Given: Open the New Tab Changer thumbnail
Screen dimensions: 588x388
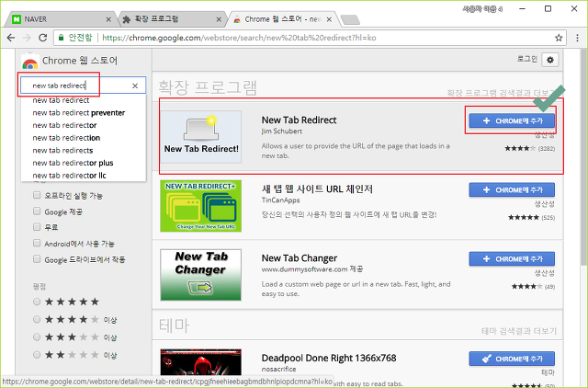Looking at the screenshot, I should point(201,275).
